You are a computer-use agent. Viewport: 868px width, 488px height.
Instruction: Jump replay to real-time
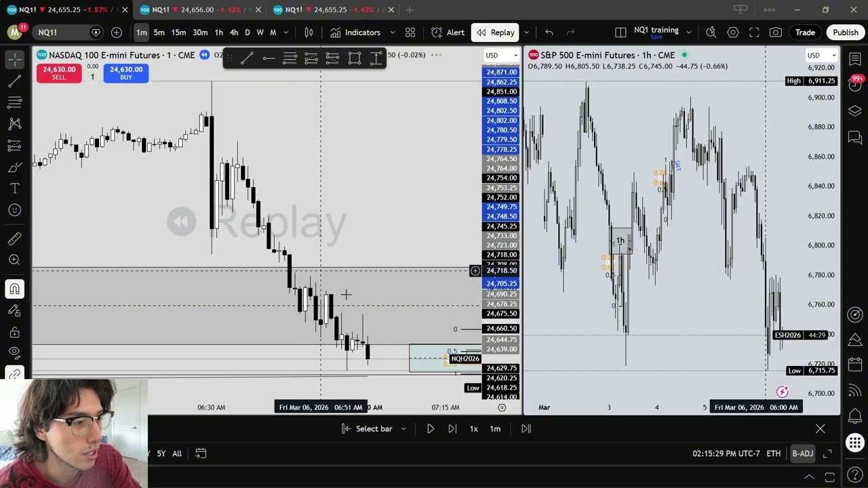pos(526,428)
